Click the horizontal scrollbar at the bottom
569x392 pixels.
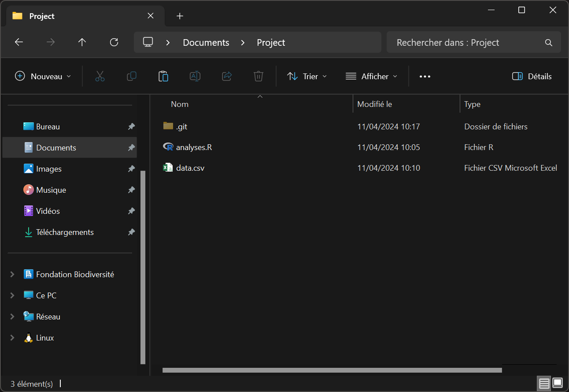point(332,370)
